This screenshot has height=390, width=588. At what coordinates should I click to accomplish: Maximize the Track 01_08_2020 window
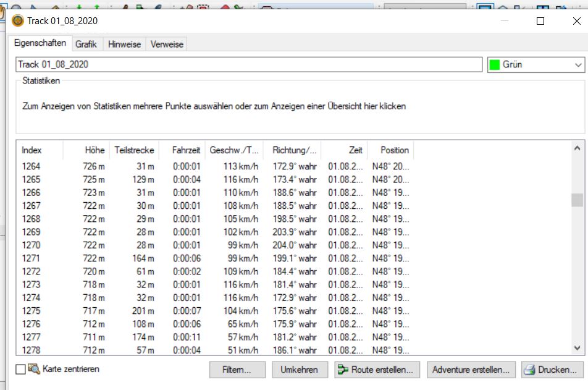pyautogui.click(x=540, y=21)
